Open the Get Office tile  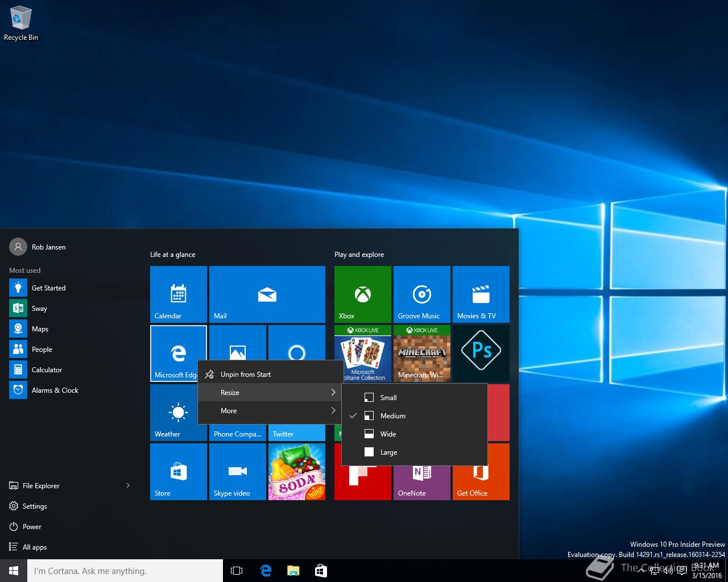pyautogui.click(x=481, y=483)
